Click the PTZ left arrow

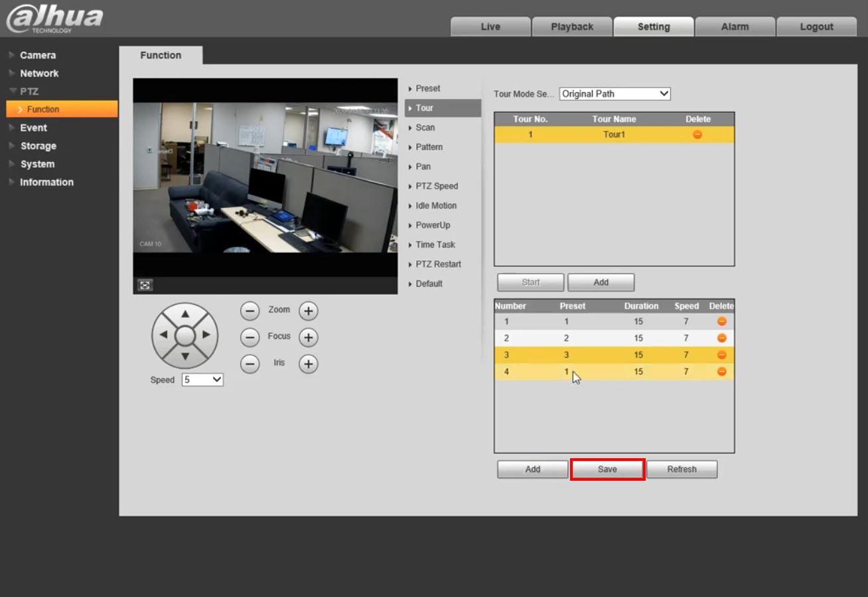(x=164, y=335)
